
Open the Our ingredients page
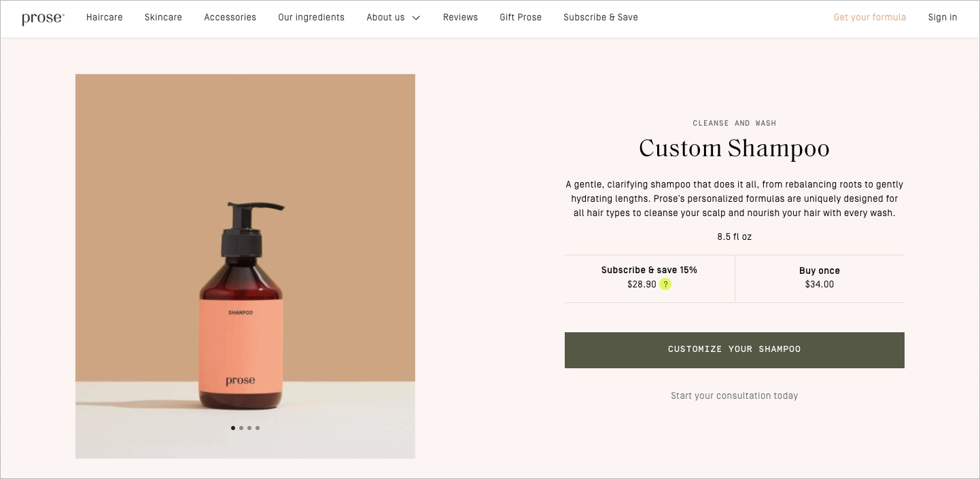point(311,18)
